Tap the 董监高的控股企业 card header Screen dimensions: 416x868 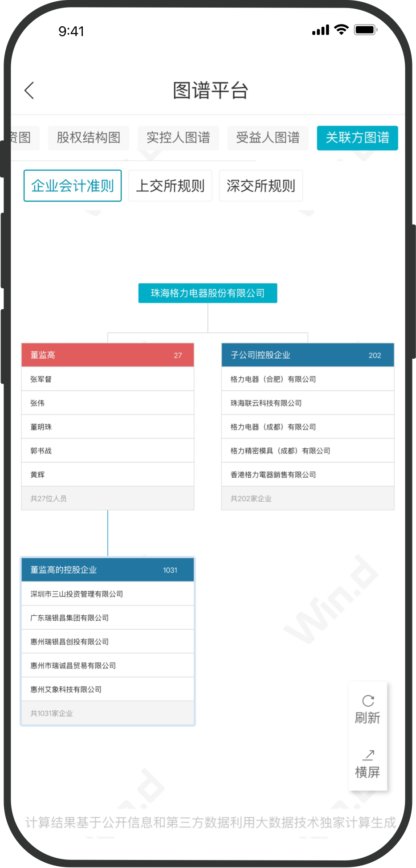pyautogui.click(x=108, y=570)
